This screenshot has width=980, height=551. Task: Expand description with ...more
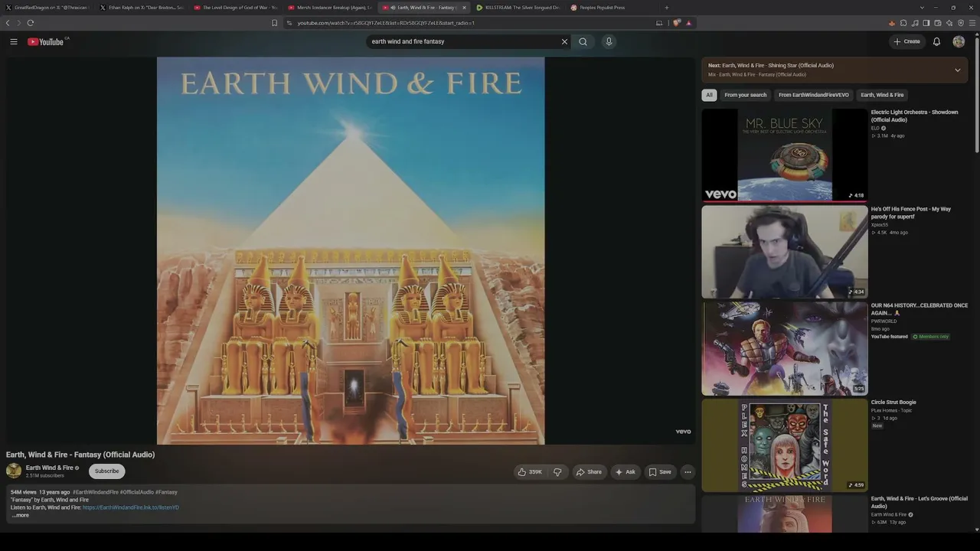[21, 515]
